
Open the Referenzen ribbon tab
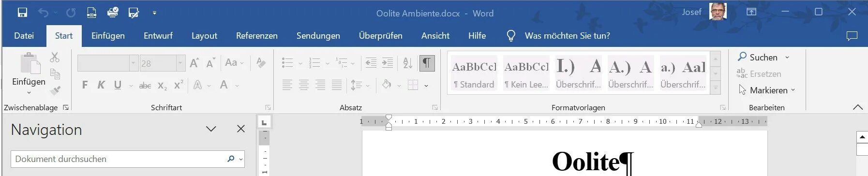(257, 36)
